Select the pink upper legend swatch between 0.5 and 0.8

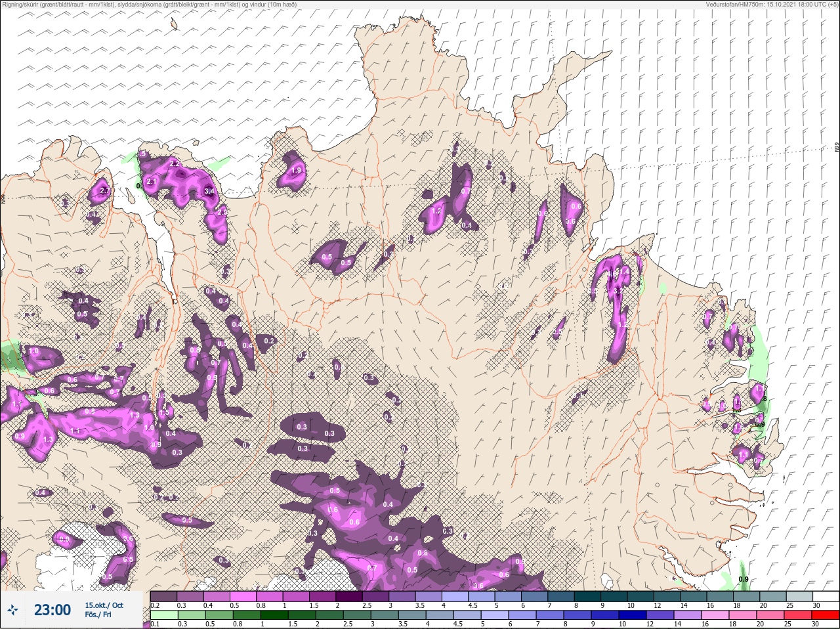[x=243, y=596]
